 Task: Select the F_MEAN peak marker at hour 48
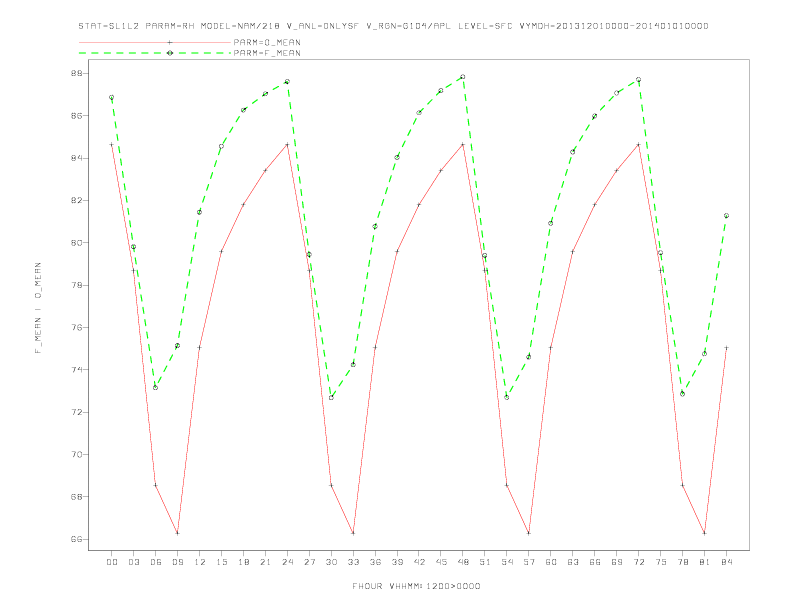[463, 77]
